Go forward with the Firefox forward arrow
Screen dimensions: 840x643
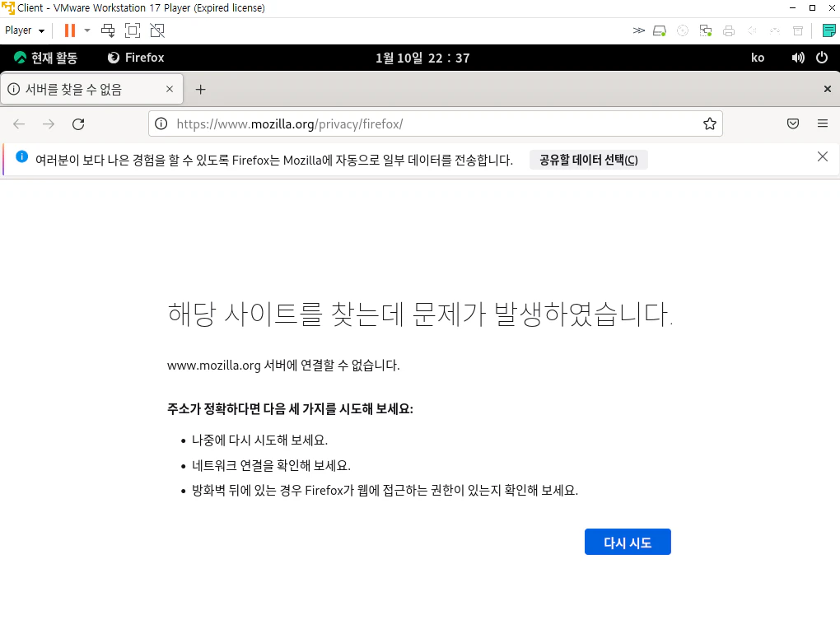click(x=49, y=124)
